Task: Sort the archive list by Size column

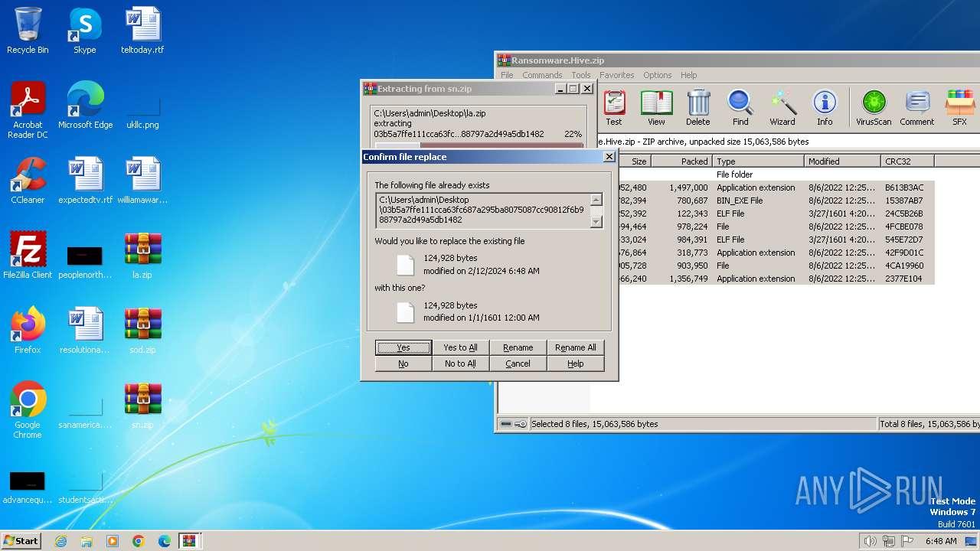Action: (x=635, y=161)
